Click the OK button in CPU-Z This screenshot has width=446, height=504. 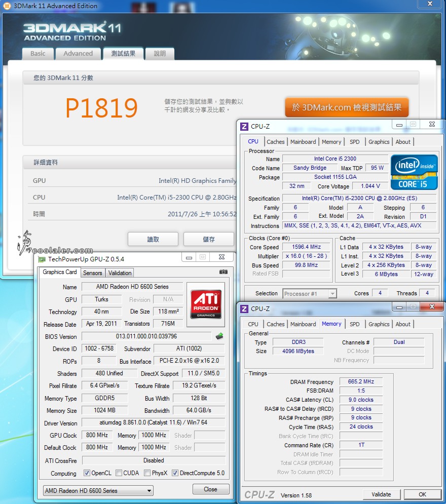[422, 494]
